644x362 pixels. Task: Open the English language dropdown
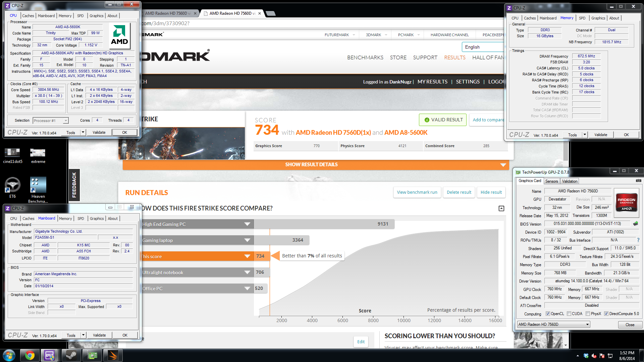(483, 47)
